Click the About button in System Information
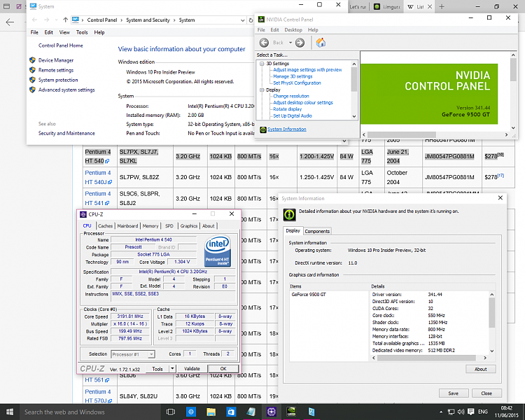The image size is (525, 420). tap(480, 369)
